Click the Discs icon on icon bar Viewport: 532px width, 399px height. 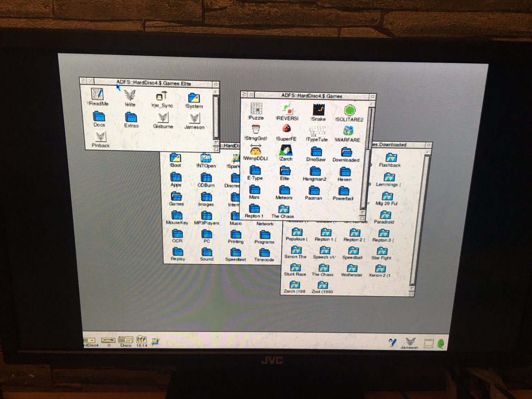125,340
